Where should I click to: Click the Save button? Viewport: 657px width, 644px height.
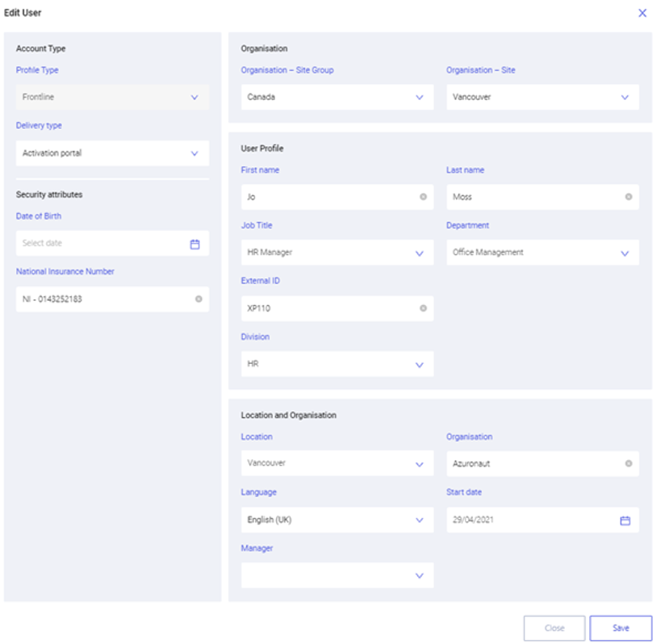(x=621, y=628)
